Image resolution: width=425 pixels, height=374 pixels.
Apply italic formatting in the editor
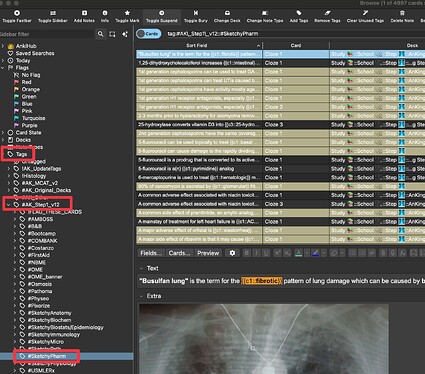(x=256, y=253)
